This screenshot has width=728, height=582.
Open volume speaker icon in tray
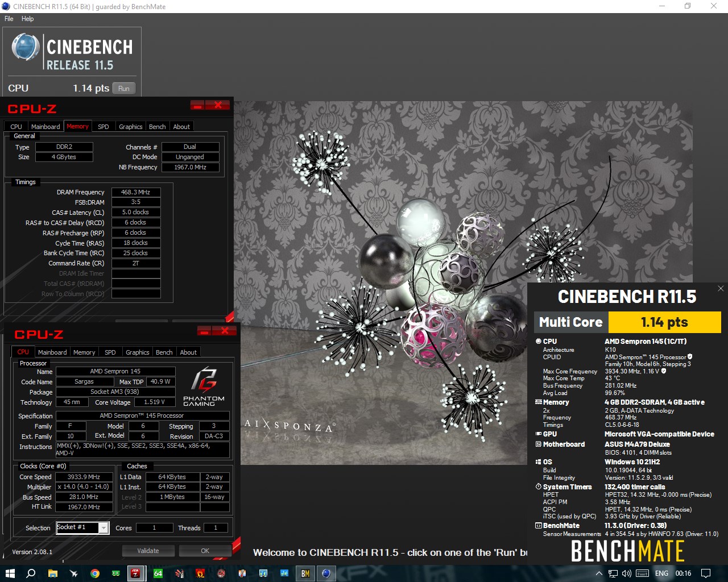[x=626, y=573]
